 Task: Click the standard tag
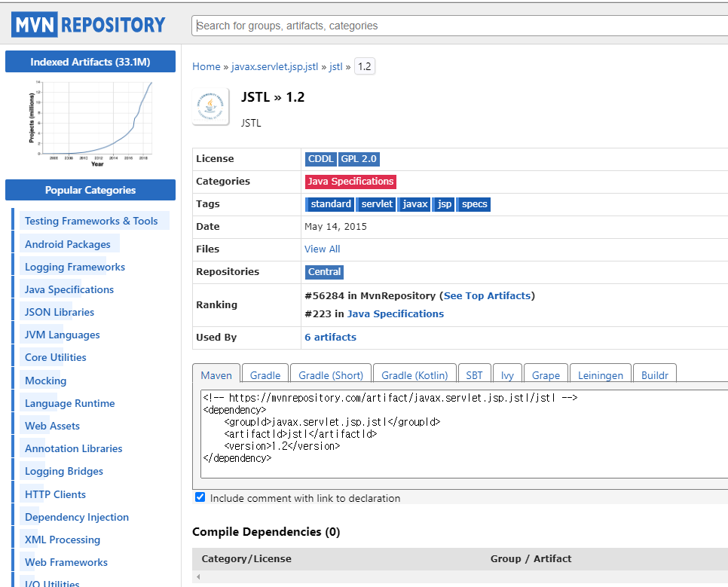(x=331, y=204)
